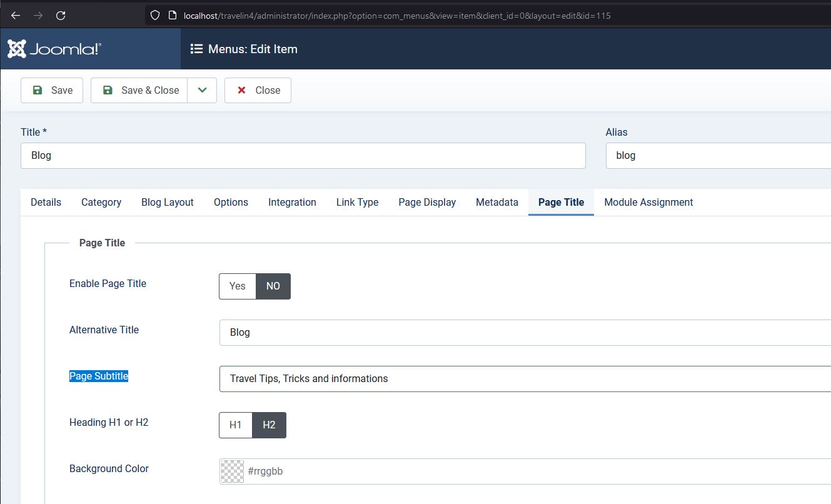Click the shield icon in address bar

point(156,16)
